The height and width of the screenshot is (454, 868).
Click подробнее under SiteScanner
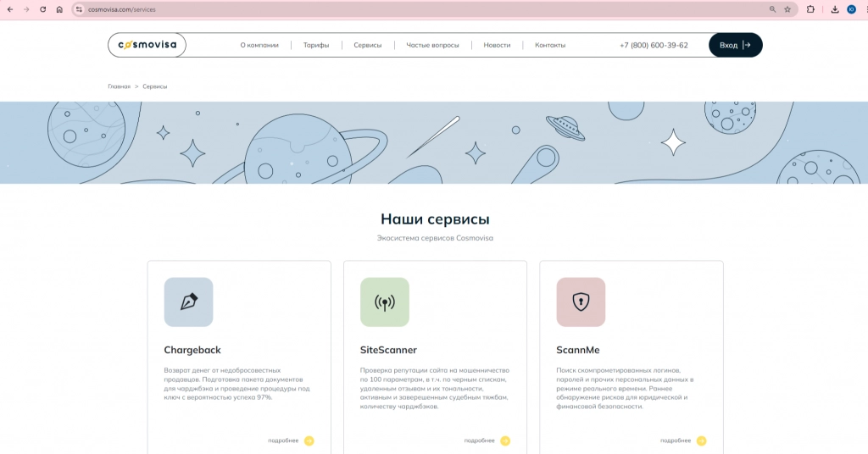(x=480, y=440)
